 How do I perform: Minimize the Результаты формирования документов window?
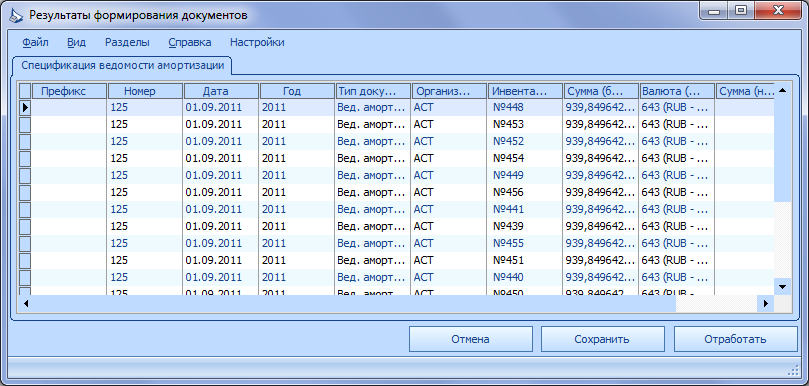(x=715, y=10)
